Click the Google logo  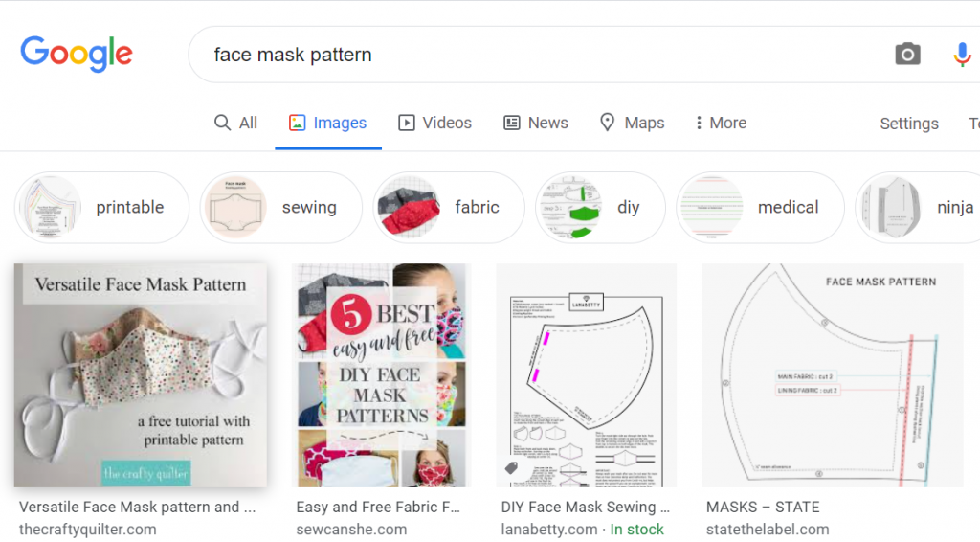pos(77,54)
